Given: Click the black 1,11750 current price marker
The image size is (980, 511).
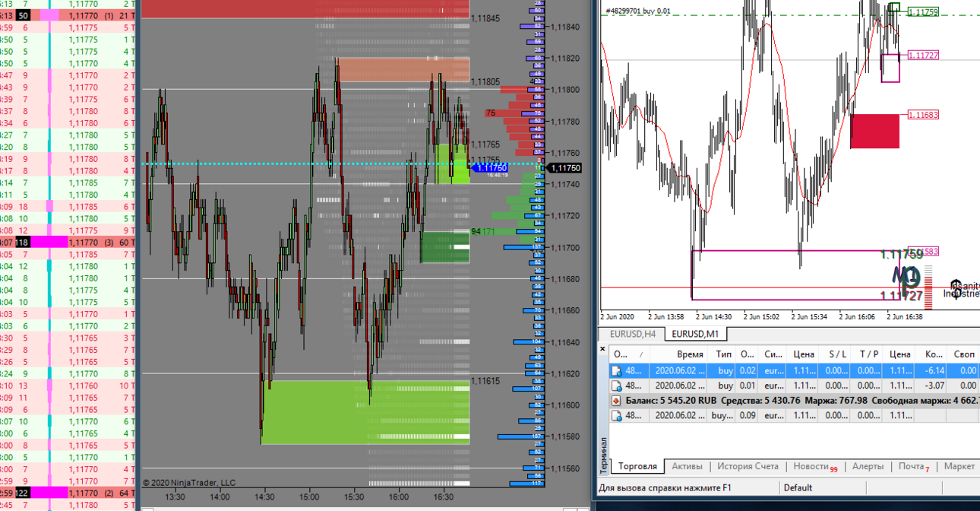Looking at the screenshot, I should (564, 168).
